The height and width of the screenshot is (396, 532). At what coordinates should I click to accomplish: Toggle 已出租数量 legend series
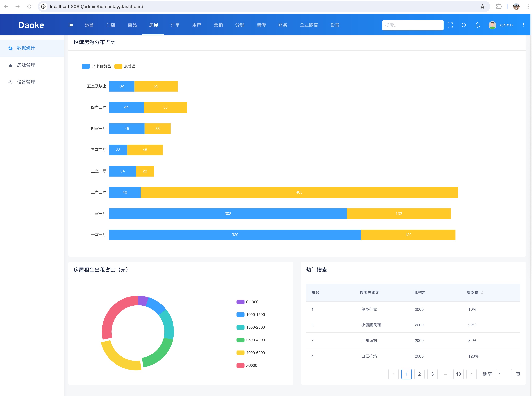pyautogui.click(x=96, y=66)
